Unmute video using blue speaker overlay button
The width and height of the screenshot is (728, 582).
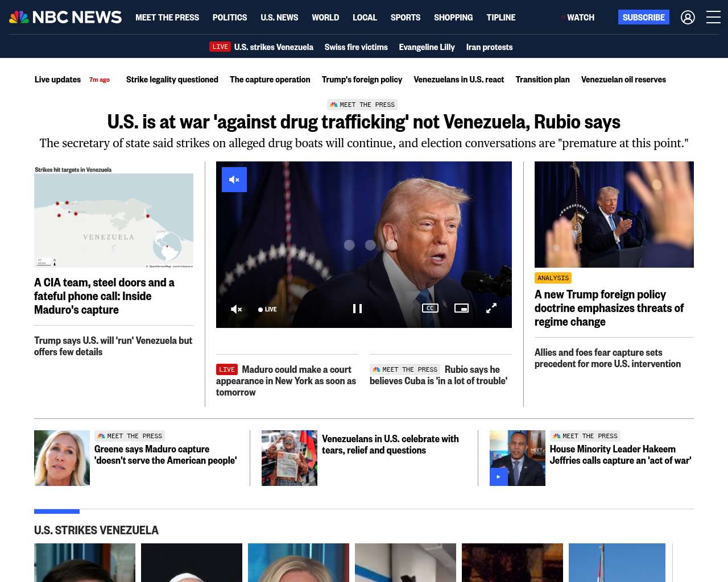234,180
